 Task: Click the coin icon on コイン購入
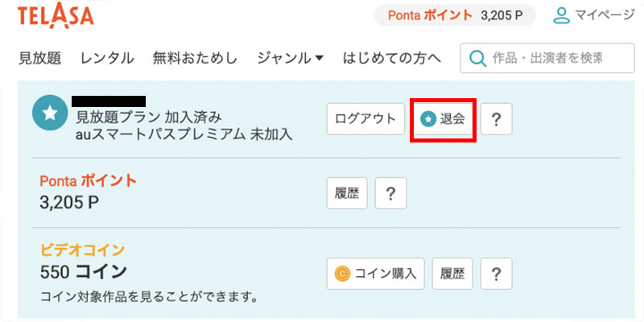341,273
